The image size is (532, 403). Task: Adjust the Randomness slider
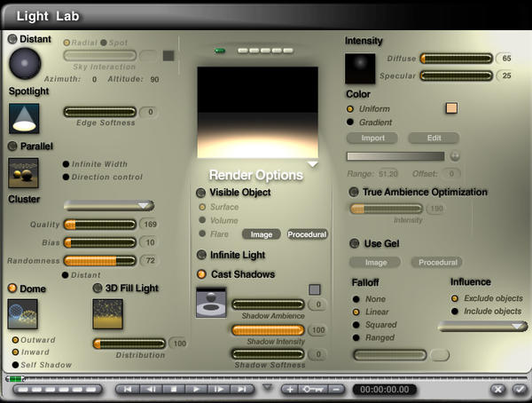point(100,261)
